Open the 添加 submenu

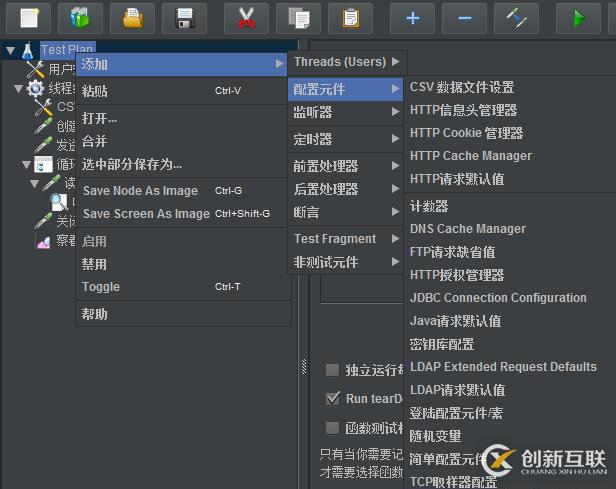[182, 64]
